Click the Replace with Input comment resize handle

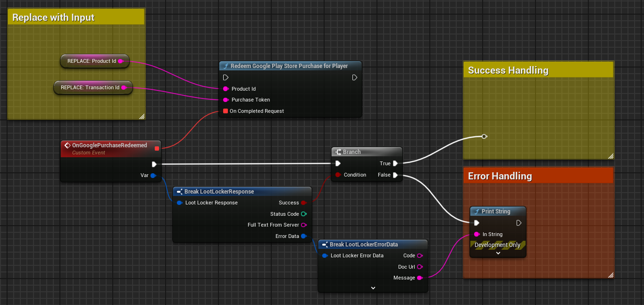coord(142,116)
